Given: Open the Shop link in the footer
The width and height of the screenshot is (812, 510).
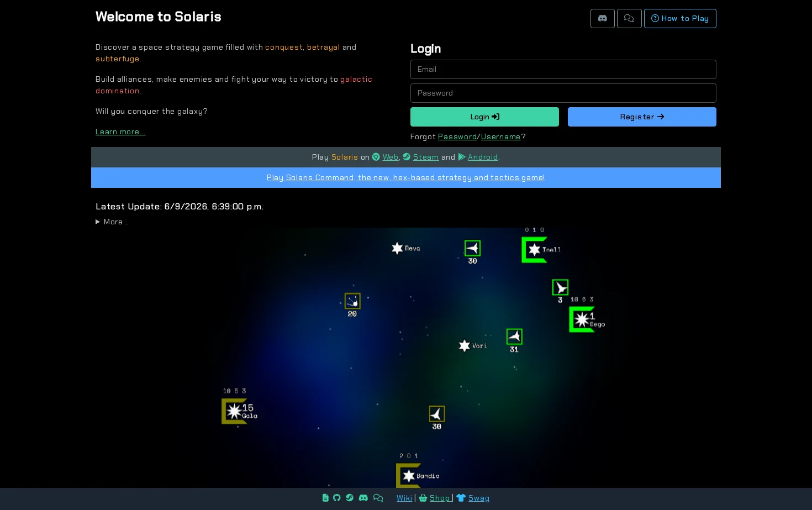Looking at the screenshot, I should coord(440,498).
